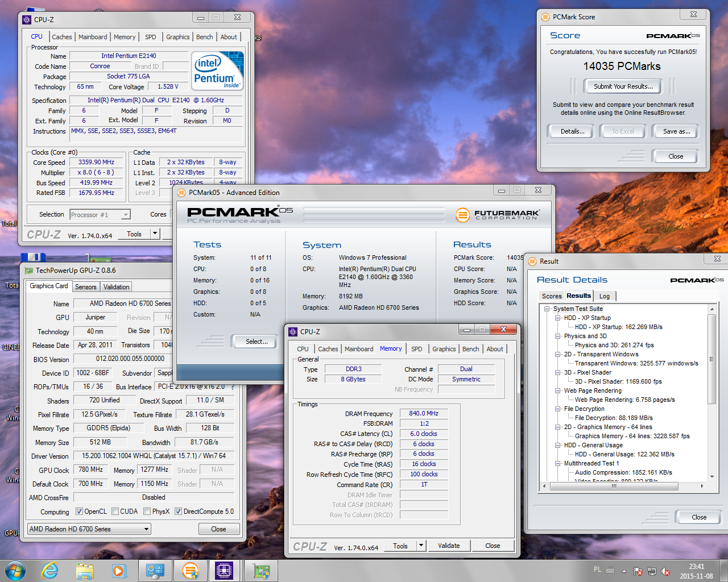The image size is (728, 582).
Task: Click scroll down arrow in Result tree
Action: [712, 477]
